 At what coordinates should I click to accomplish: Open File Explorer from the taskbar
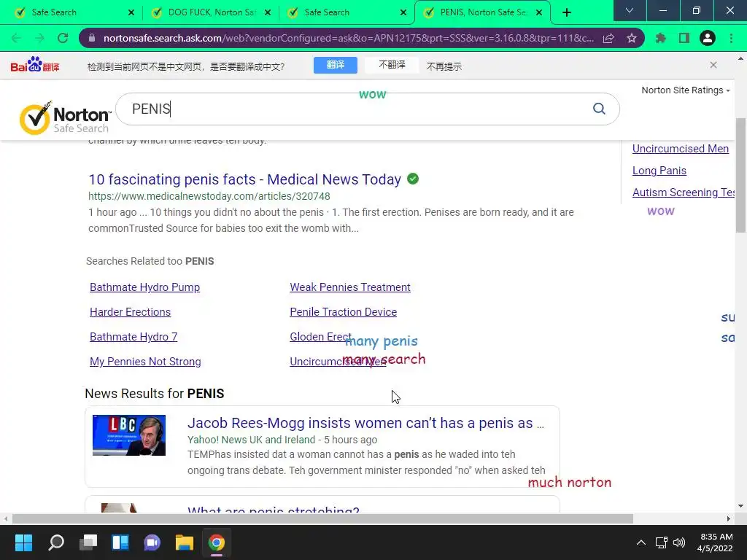(185, 542)
